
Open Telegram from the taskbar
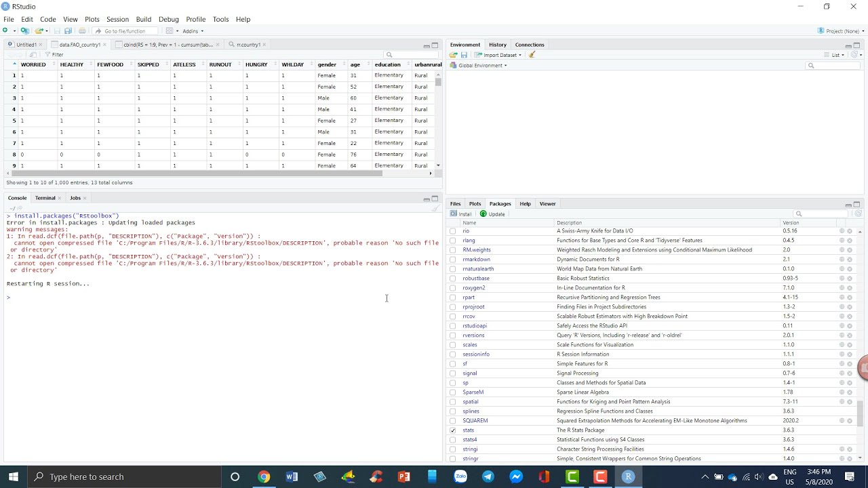tap(488, 476)
